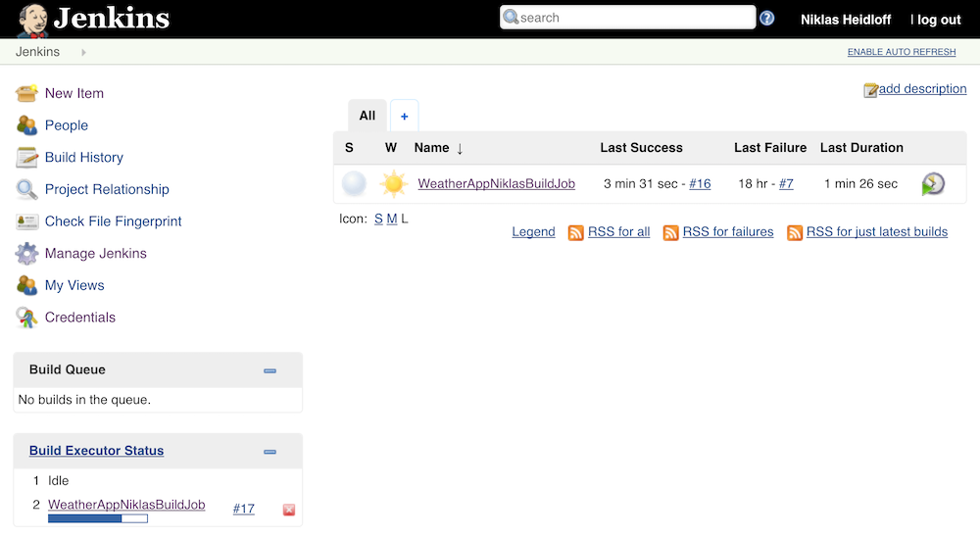The width and height of the screenshot is (980, 538).
Task: Open WeatherAppNiklasBuildJob in the jobs table
Action: pyautogui.click(x=496, y=183)
